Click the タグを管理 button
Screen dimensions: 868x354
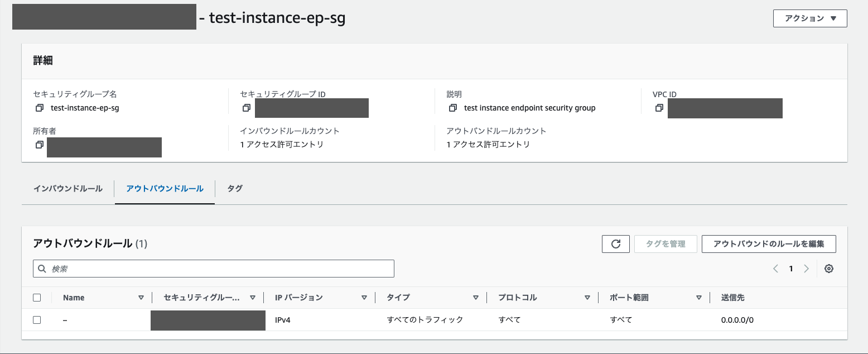[x=666, y=243]
